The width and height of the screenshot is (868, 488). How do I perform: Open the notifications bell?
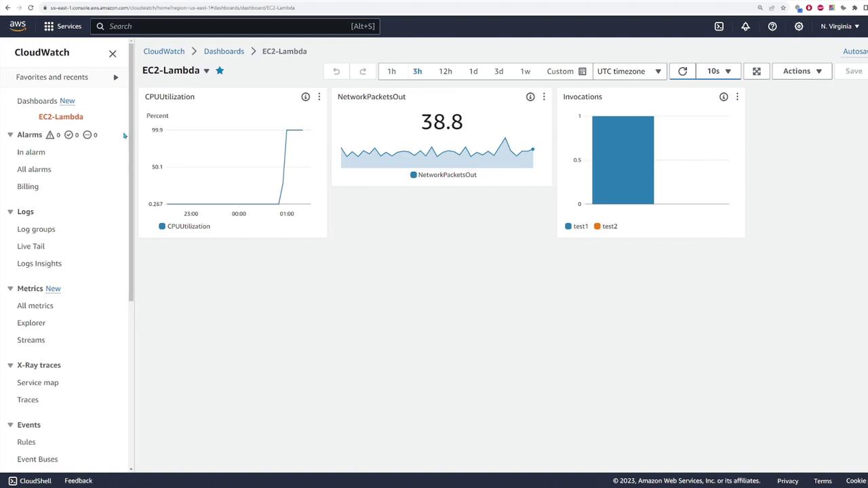[x=745, y=26]
